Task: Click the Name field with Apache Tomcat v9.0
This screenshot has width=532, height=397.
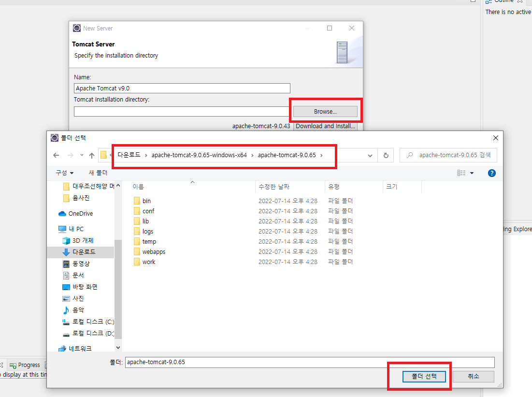Action: coord(182,88)
